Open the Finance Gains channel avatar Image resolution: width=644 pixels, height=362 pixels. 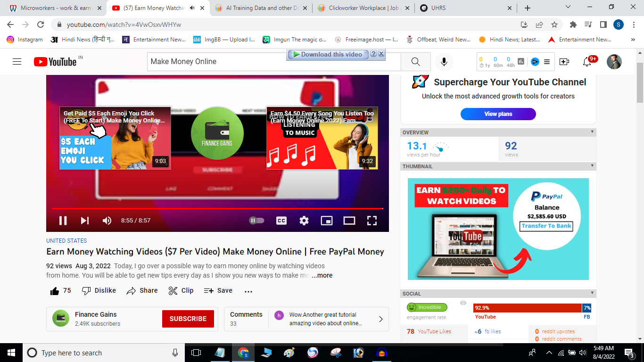[x=61, y=318]
